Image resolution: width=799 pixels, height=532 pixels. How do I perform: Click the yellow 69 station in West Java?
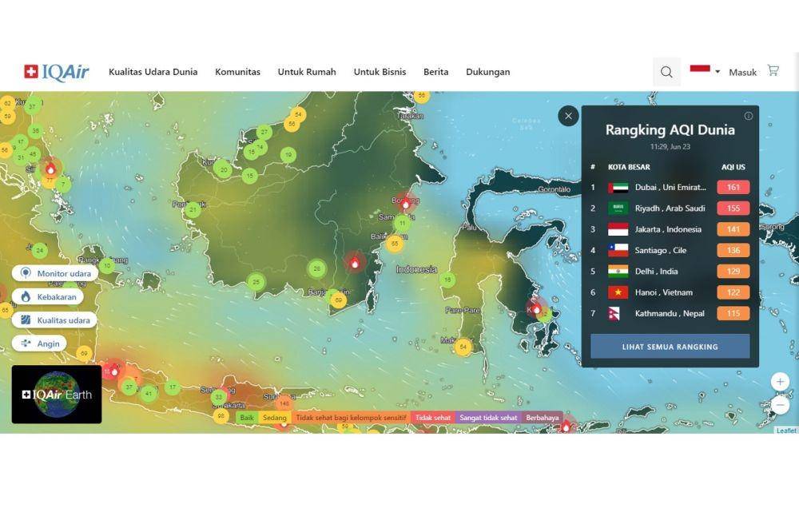coord(84,353)
